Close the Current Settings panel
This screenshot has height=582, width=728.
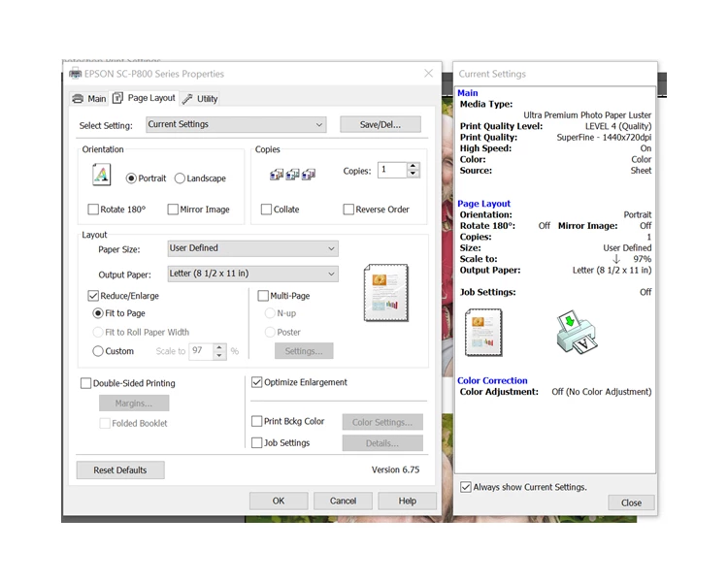pyautogui.click(x=631, y=502)
